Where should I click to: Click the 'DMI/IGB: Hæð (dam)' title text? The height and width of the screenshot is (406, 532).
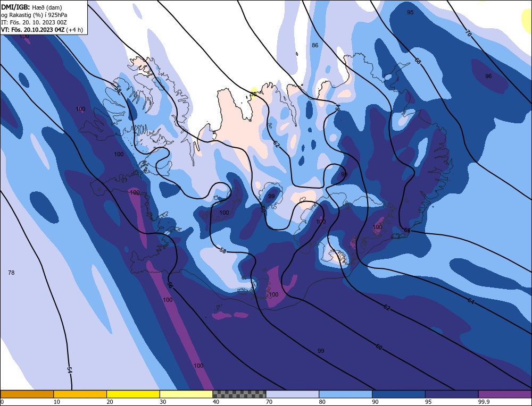click(x=31, y=7)
